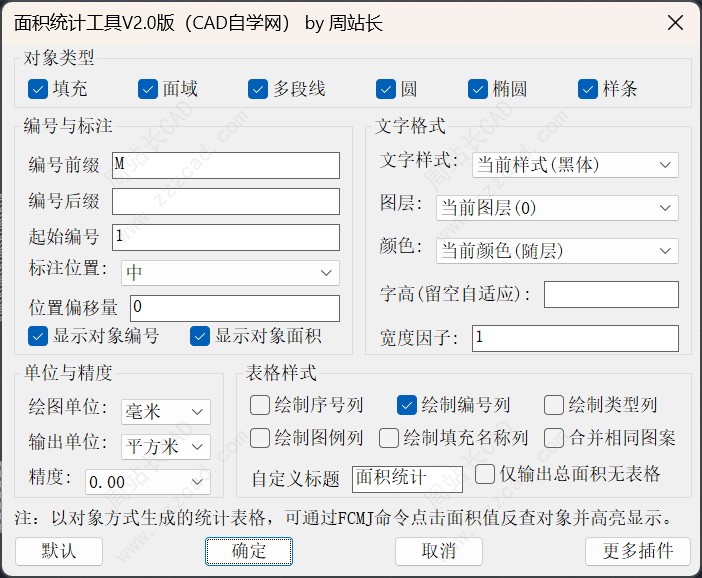Toggle the 多段线 checkbox
The width and height of the screenshot is (702, 578).
tap(258, 89)
